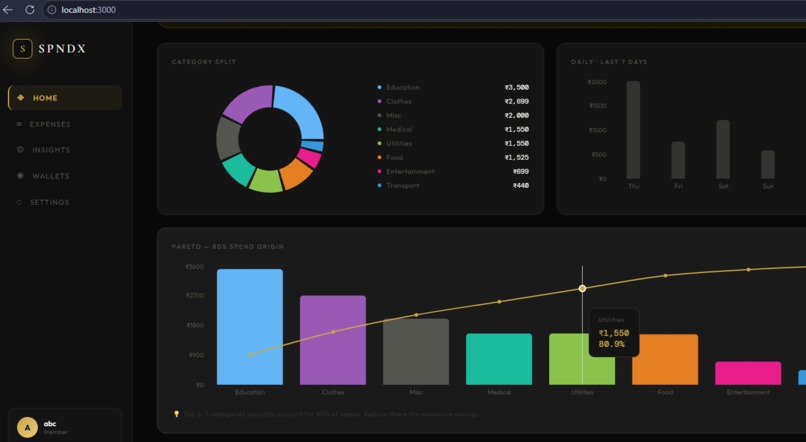Select Misc in category legend

coord(394,116)
